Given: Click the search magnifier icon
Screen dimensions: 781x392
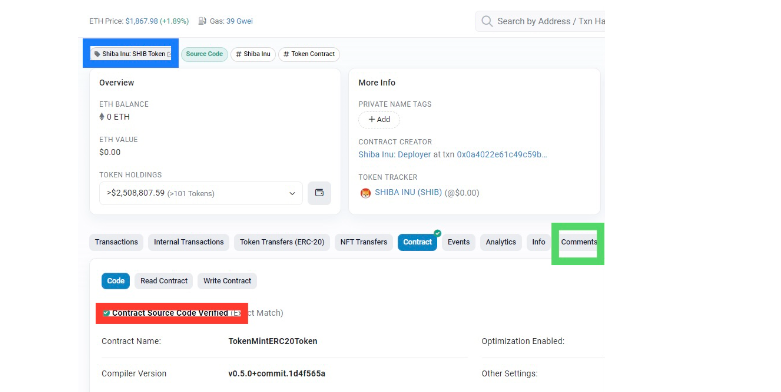Looking at the screenshot, I should (x=487, y=21).
